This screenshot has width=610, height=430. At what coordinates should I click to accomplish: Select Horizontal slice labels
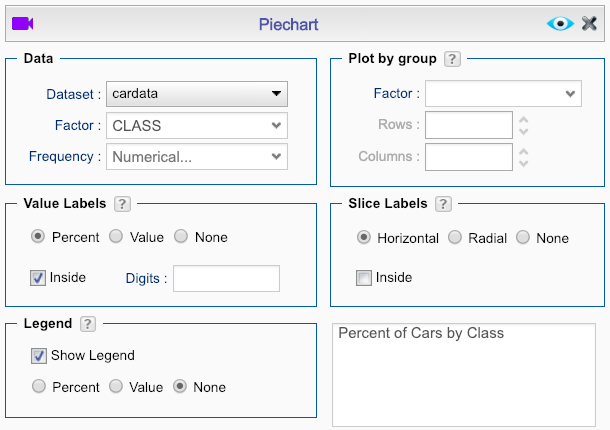coord(364,237)
